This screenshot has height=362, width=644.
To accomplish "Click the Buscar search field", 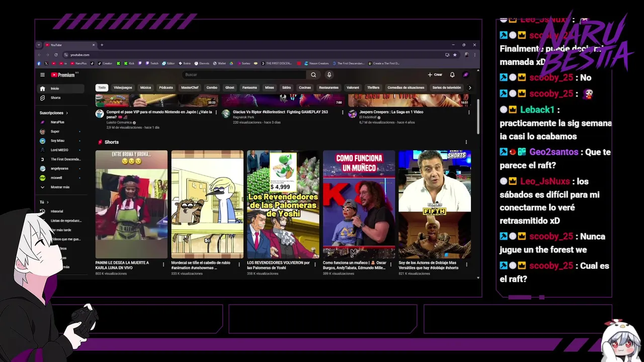I will point(244,75).
